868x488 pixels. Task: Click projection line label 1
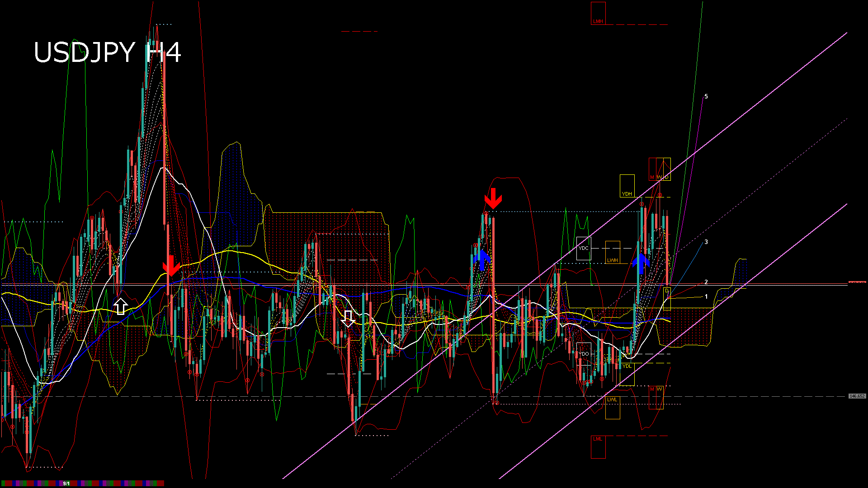(x=706, y=297)
